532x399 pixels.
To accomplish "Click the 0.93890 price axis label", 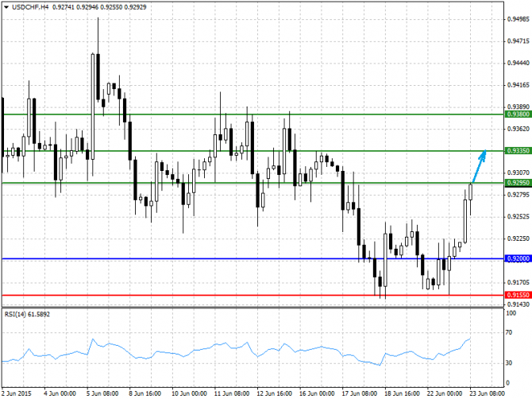I will [519, 107].
